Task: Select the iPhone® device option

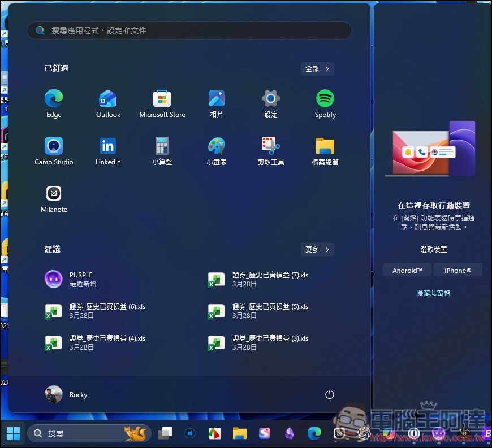Action: (x=458, y=270)
